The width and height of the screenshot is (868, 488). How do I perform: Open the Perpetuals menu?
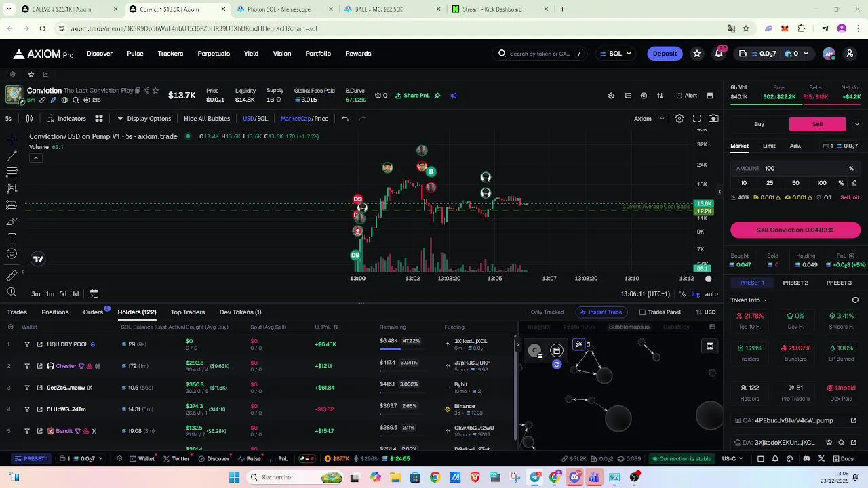point(214,54)
